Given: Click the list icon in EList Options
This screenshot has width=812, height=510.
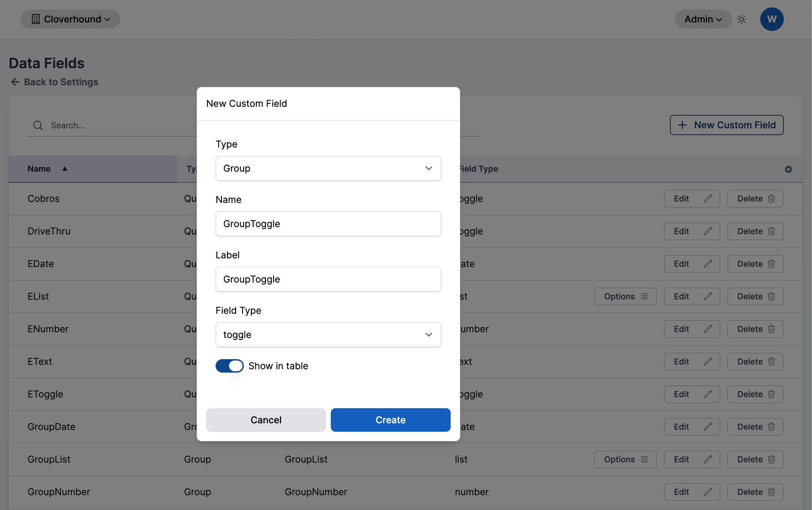Looking at the screenshot, I should (644, 296).
